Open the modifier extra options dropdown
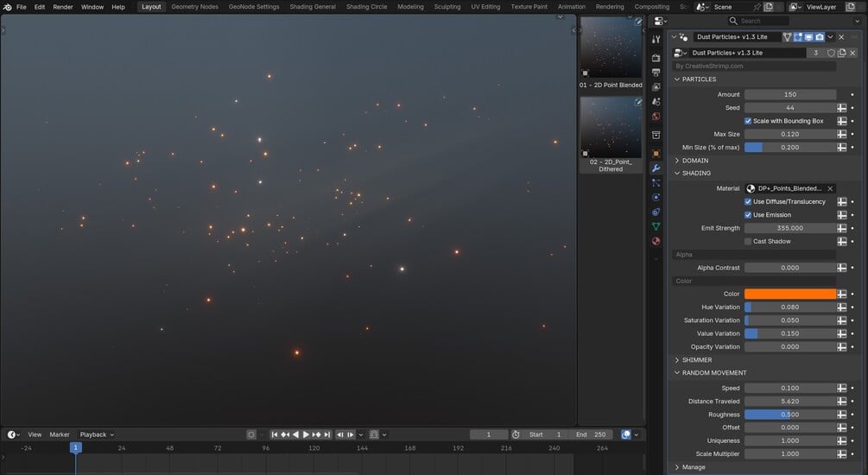This screenshot has width=868, height=475. pyautogui.click(x=830, y=37)
